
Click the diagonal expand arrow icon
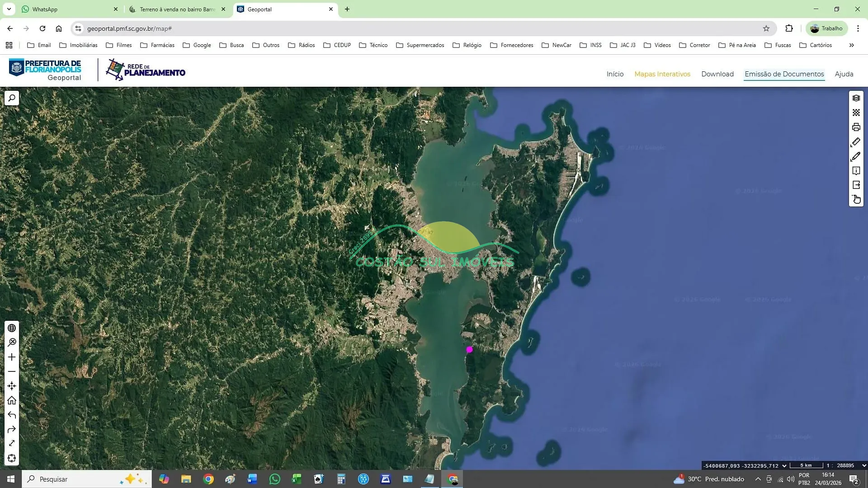pyautogui.click(x=12, y=443)
